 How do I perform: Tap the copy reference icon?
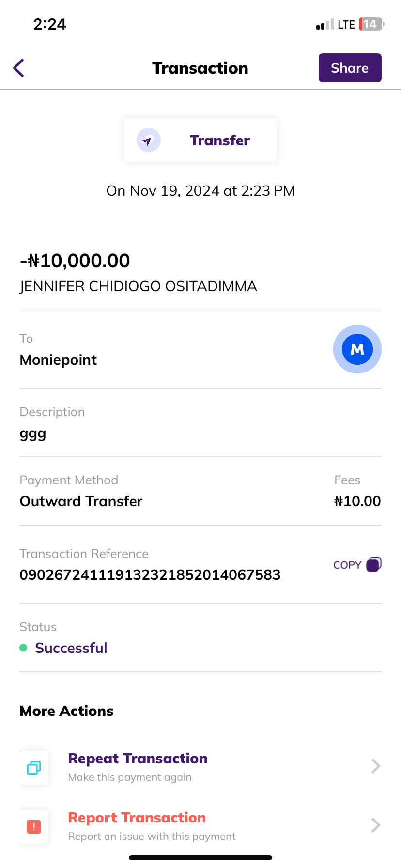click(x=374, y=564)
